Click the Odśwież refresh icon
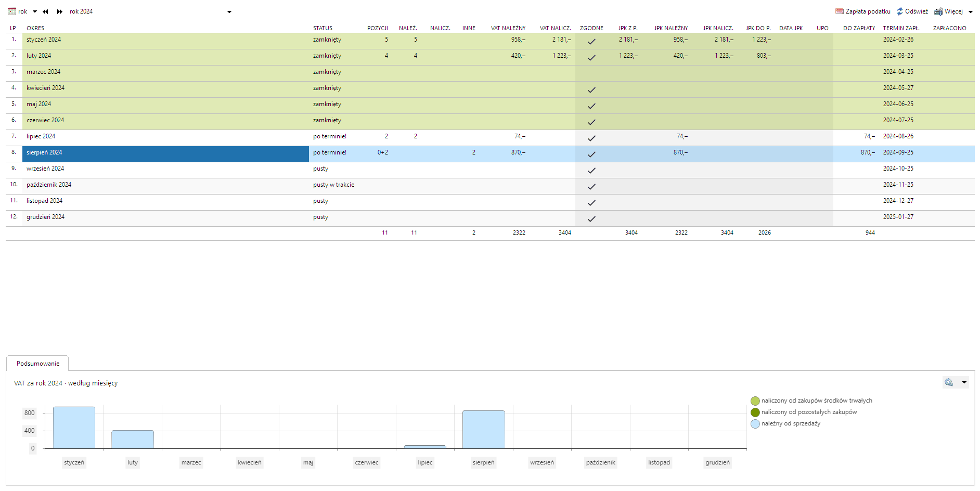 click(x=900, y=11)
